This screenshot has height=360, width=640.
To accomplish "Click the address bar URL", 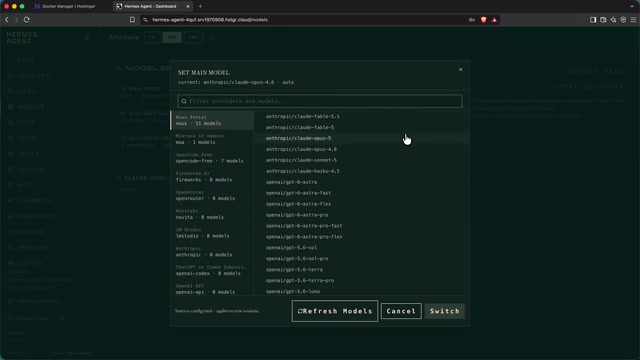I will click(x=210, y=20).
